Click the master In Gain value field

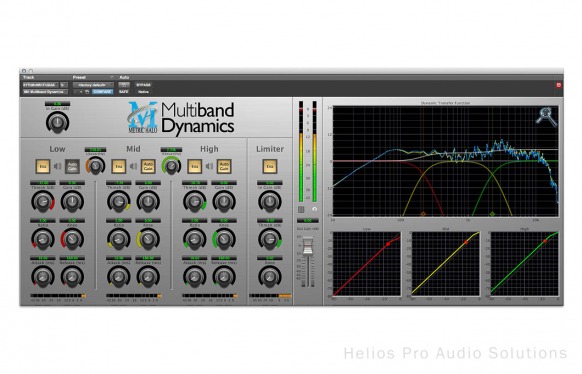coord(58,104)
